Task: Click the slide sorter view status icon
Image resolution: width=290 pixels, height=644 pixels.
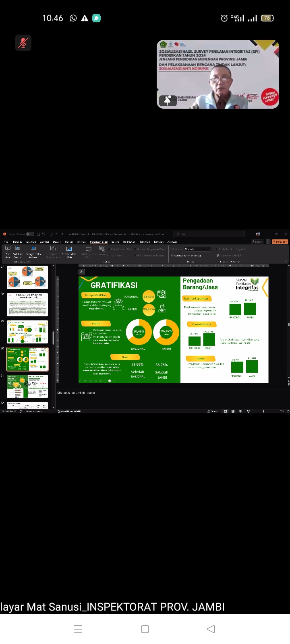Action: click(x=233, y=411)
